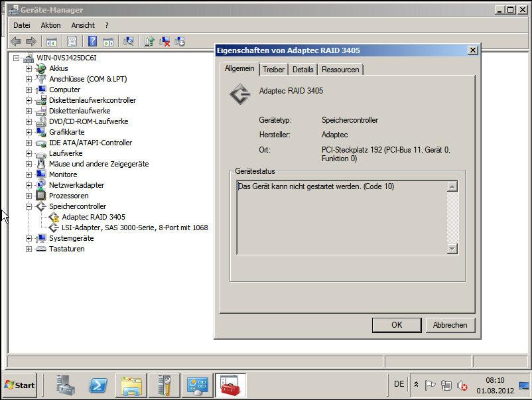This screenshot has width=532, height=400.
Task: Click the DE language indicator
Action: coord(399,384)
